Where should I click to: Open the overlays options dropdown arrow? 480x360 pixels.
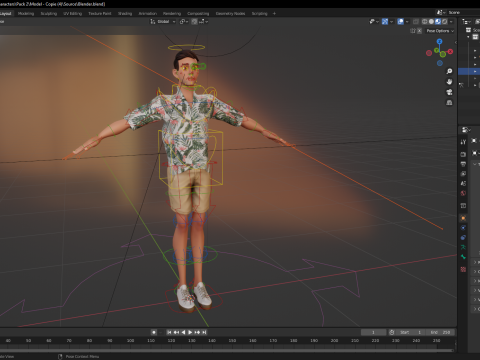pyautogui.click(x=407, y=22)
